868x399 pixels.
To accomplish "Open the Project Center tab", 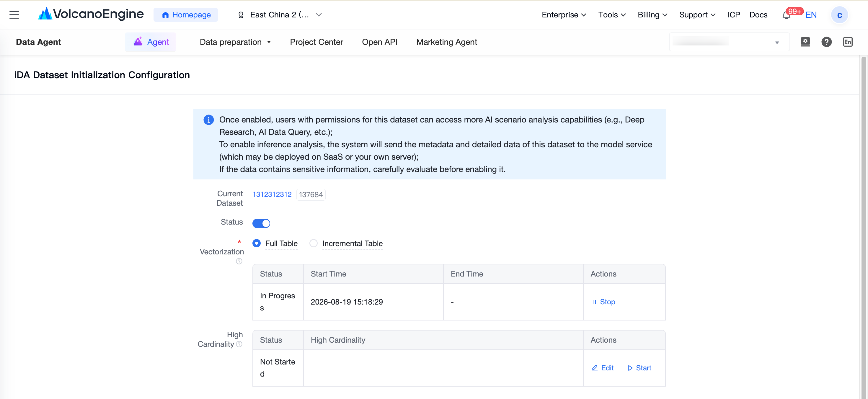I will [x=316, y=42].
